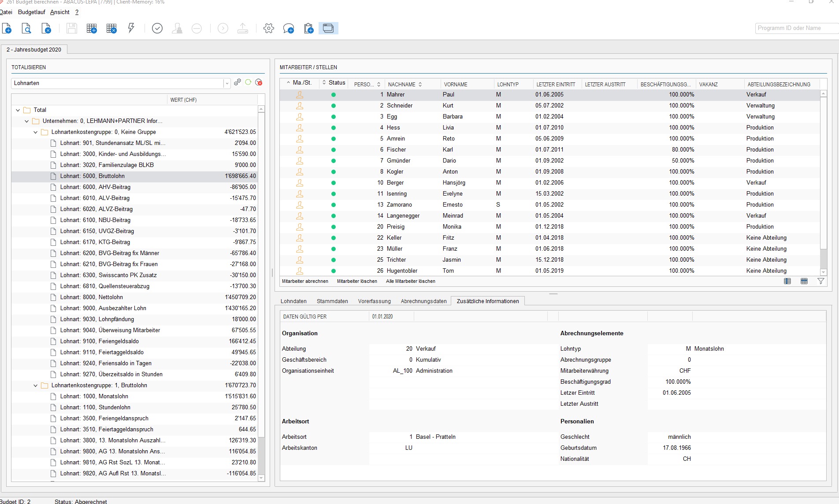The height and width of the screenshot is (504, 839).
Task: Click the remove table grid icon
Action: 111,29
